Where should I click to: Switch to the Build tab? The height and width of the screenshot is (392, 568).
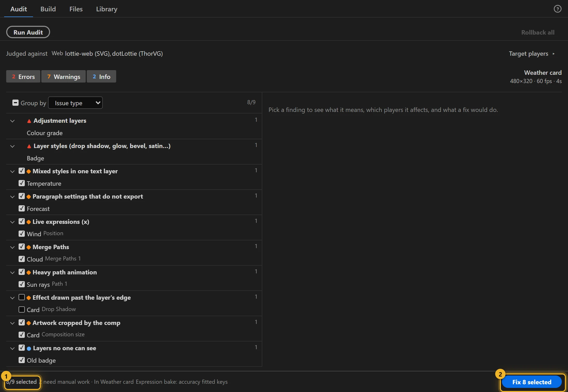coord(48,9)
